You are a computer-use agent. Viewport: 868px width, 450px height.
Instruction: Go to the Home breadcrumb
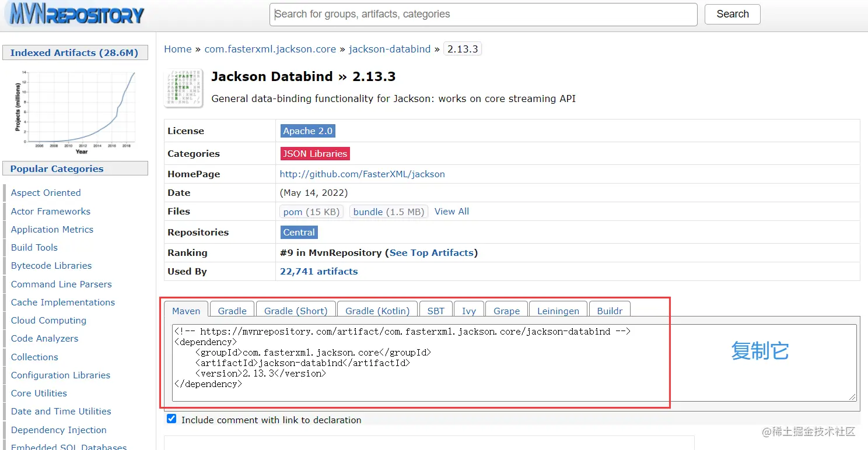click(178, 49)
